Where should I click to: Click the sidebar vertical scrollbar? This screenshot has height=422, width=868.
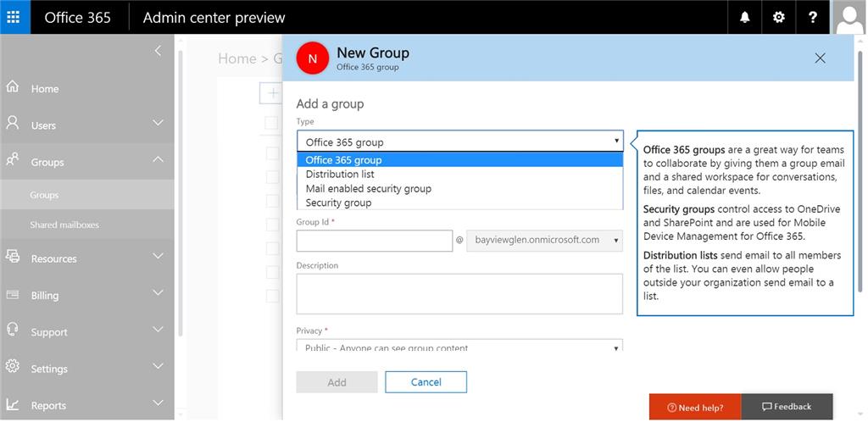pyautogui.click(x=181, y=193)
